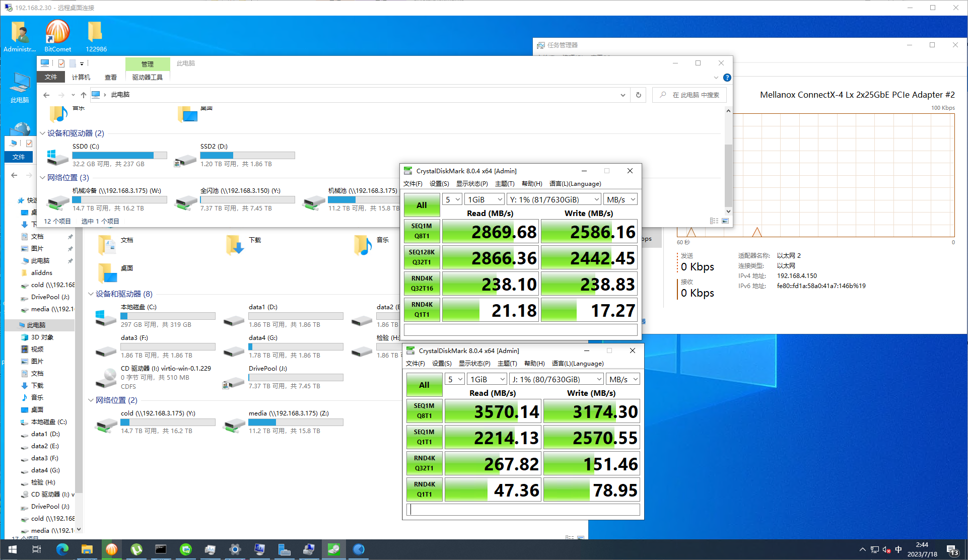The image size is (968, 560).
Task: Select 本地磁盘 (C:) drive in rear Explorer
Action: pyautogui.click(x=155, y=316)
